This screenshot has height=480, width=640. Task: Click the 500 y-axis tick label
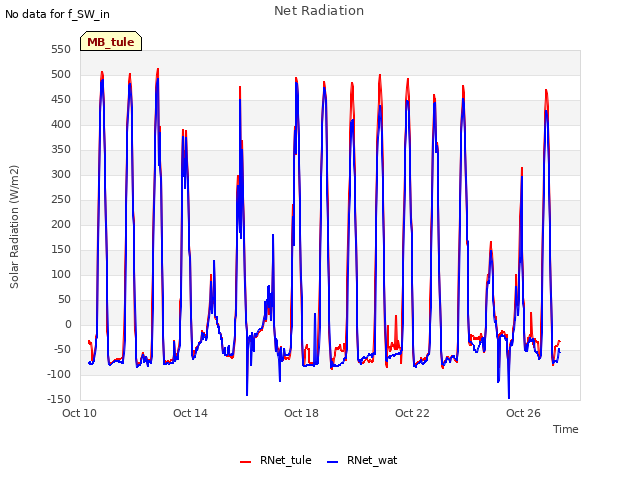tap(61, 75)
